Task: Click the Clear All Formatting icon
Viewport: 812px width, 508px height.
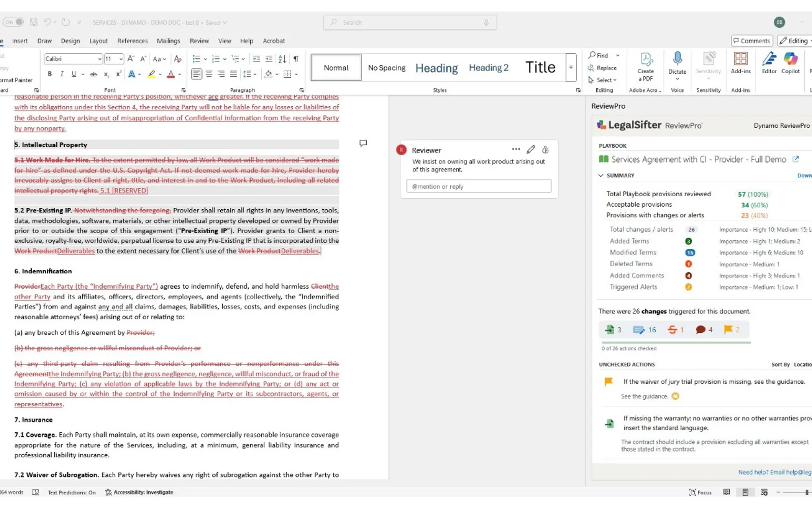Action: [x=178, y=59]
